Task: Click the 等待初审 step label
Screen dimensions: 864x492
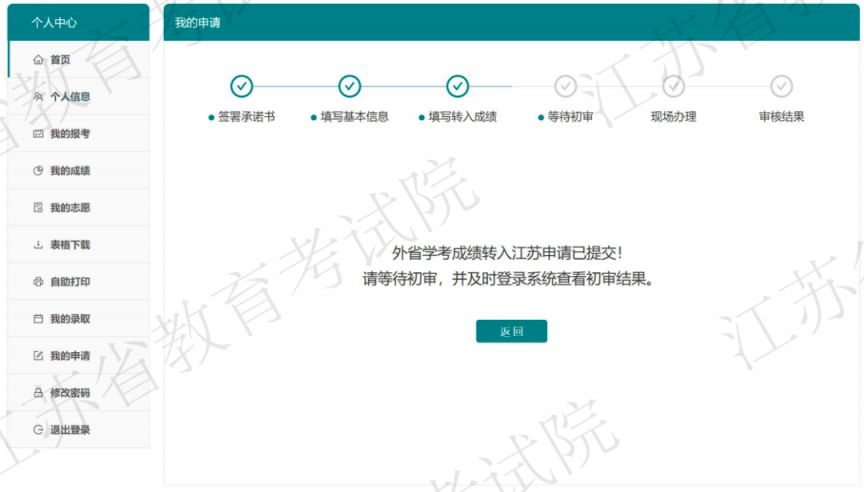Action: (570, 116)
